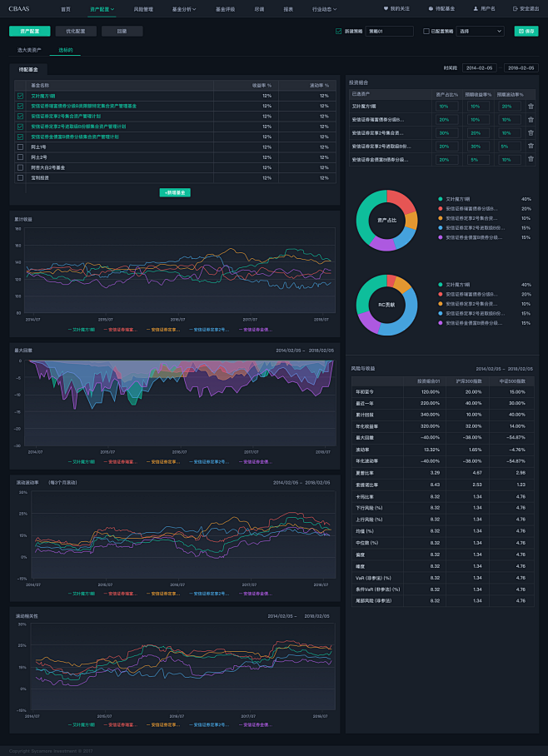Open the 选择 strategy dropdown
The image size is (548, 756).
coord(480,32)
